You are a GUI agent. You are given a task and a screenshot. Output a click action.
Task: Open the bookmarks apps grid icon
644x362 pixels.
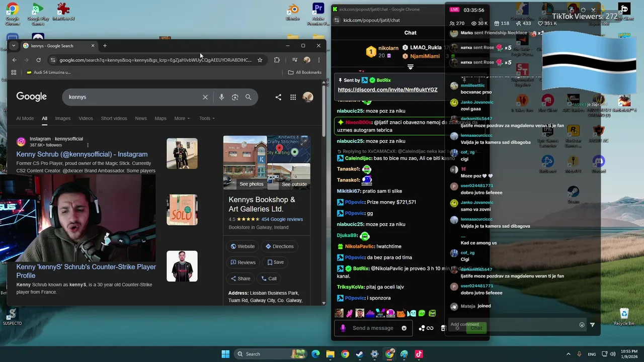14,72
